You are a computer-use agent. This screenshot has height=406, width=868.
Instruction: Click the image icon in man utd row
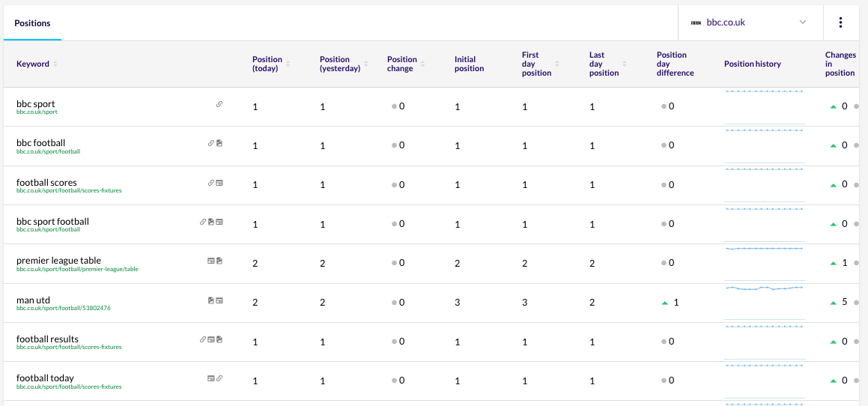tap(211, 300)
